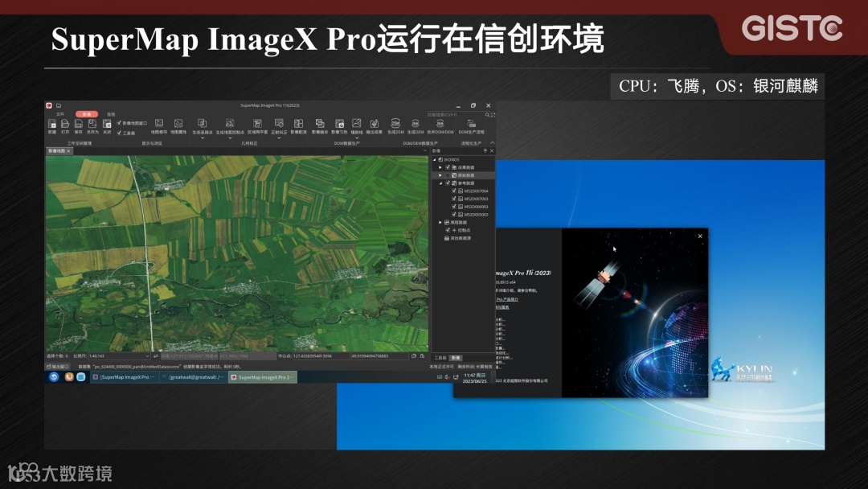Uncheck the 参考数据 layer checkbox
The image size is (868, 489).
point(448,183)
